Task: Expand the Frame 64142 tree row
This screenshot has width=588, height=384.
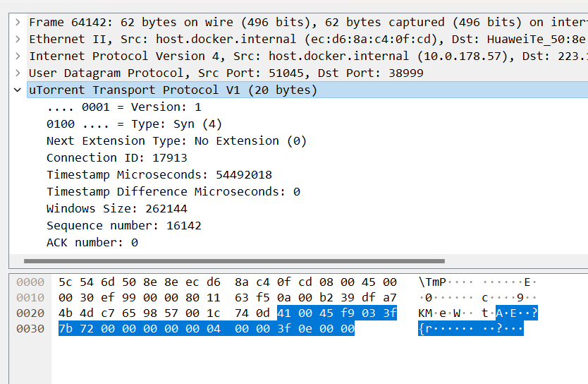Action: coord(18,22)
